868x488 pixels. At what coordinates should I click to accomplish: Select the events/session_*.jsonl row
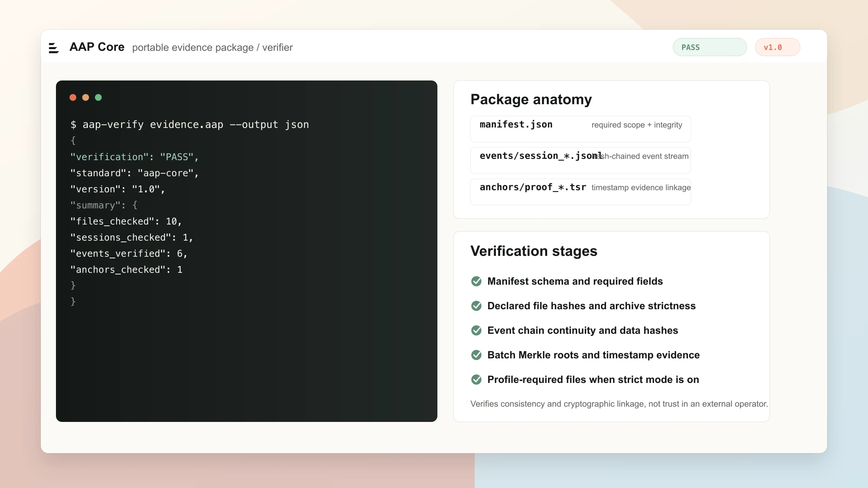[x=581, y=161]
